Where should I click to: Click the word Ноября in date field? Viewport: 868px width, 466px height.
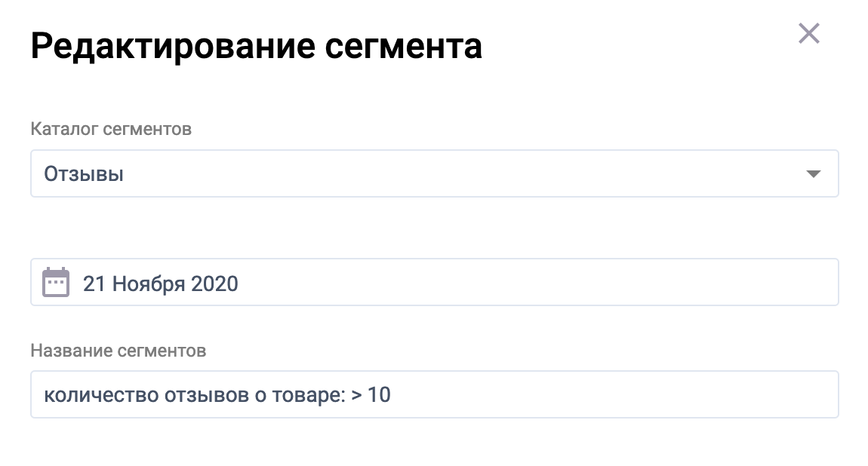(x=149, y=284)
